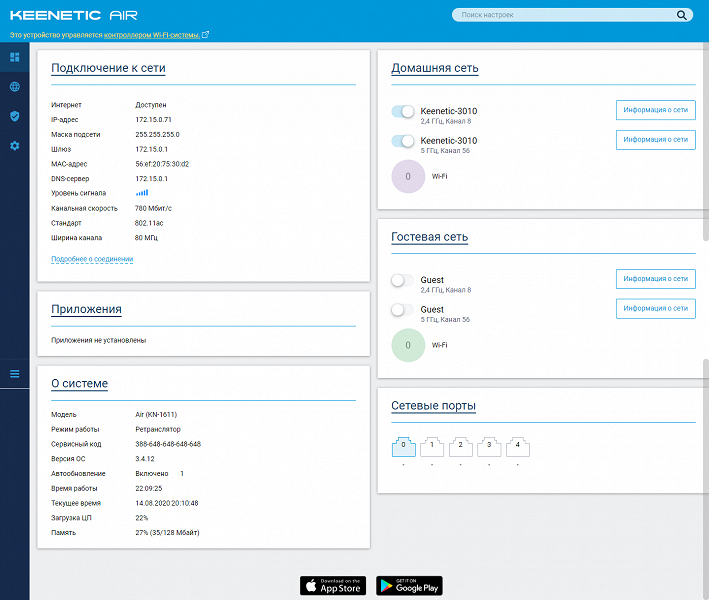Screen dimensions: 709x600
Task: Click uptime value 22:09:25
Action: 148,488
